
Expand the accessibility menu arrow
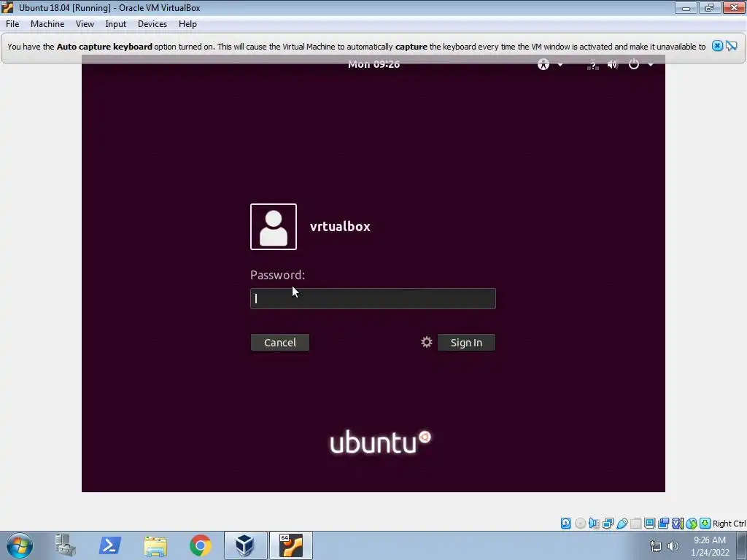560,64
